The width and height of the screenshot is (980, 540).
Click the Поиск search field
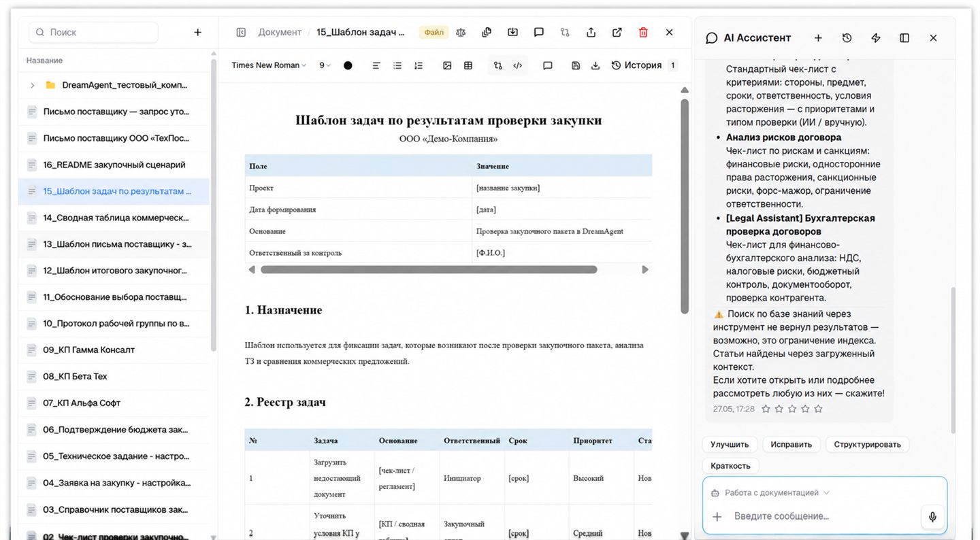click(x=93, y=32)
